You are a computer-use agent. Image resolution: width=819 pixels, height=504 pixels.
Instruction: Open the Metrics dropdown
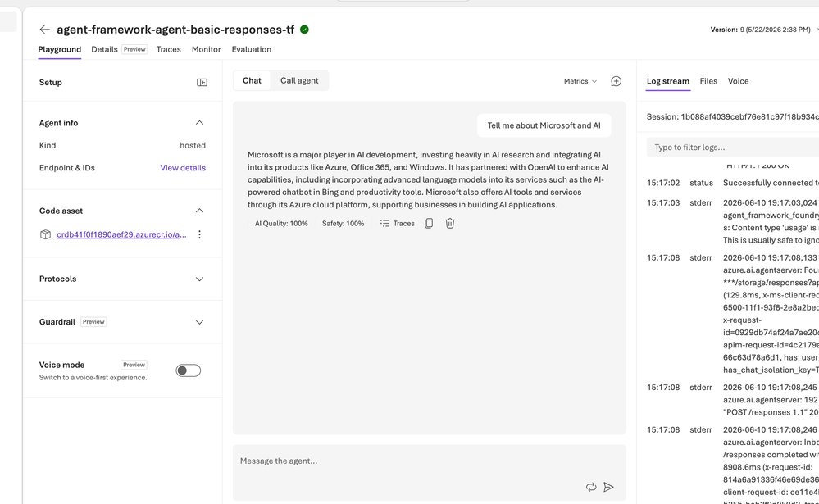pos(580,81)
